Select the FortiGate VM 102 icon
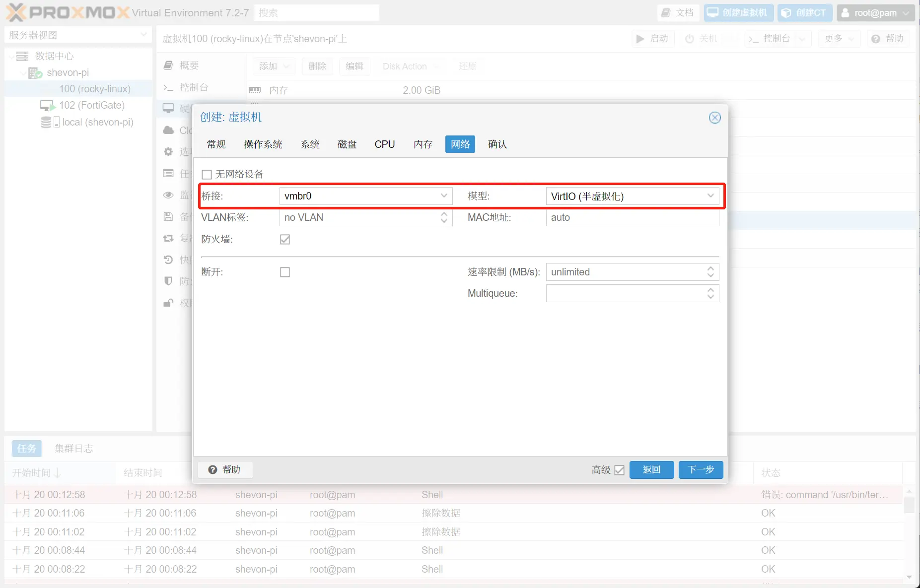This screenshot has width=920, height=588. coord(48,105)
